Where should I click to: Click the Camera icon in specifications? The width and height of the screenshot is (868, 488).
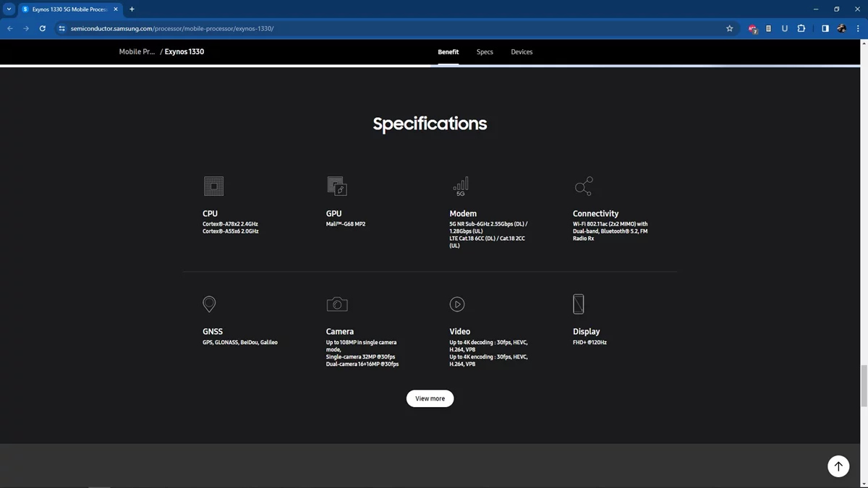click(x=337, y=304)
